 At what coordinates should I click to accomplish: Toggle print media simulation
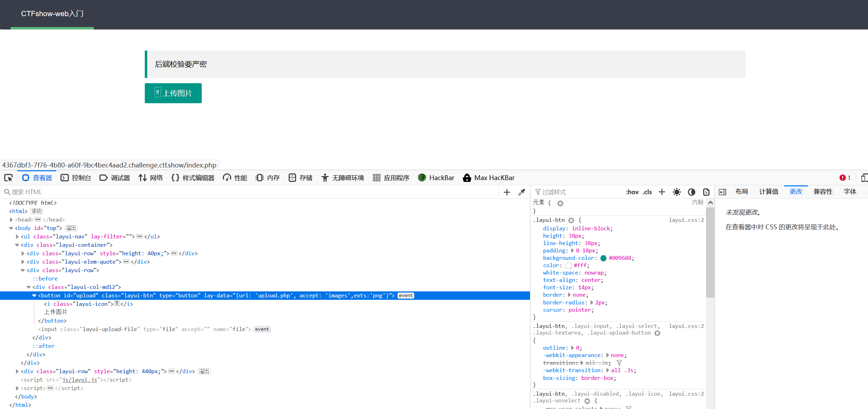(706, 192)
